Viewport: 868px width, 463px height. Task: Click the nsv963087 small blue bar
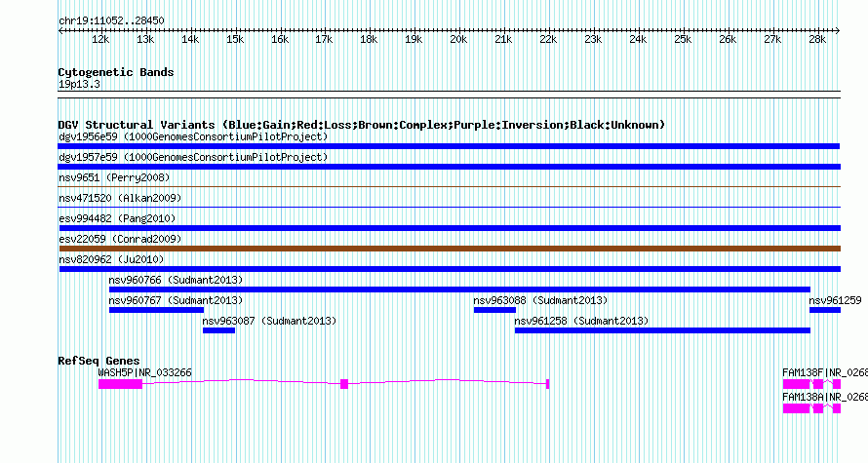point(218,330)
